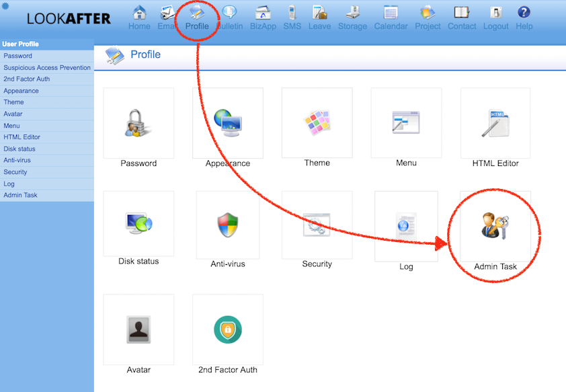Open the Theme color grid icon

[x=317, y=123]
